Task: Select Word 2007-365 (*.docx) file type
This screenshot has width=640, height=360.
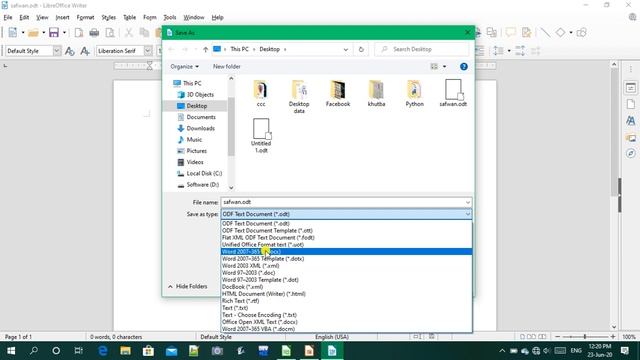Action: pos(347,252)
